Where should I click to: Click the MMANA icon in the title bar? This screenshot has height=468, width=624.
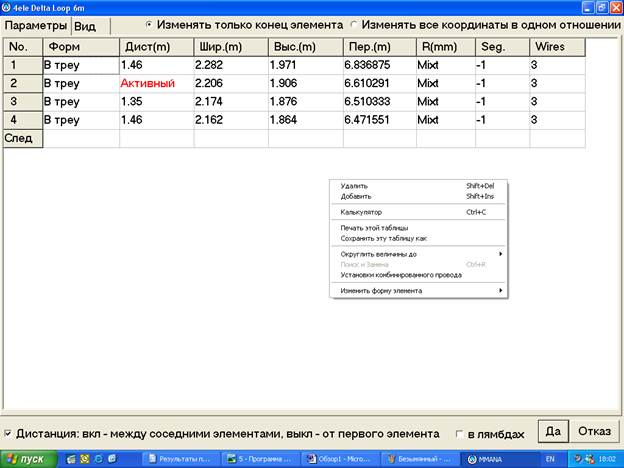[6, 7]
